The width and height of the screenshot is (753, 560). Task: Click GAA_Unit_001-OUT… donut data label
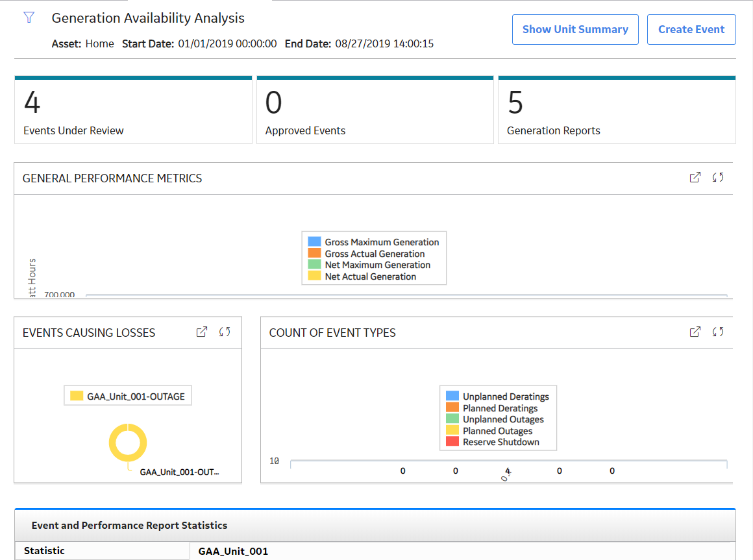point(179,472)
